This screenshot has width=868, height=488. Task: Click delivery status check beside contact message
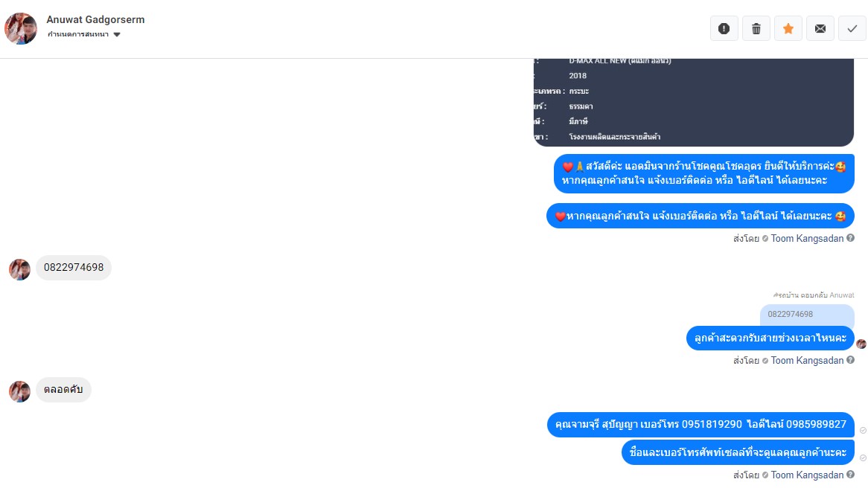[863, 431]
